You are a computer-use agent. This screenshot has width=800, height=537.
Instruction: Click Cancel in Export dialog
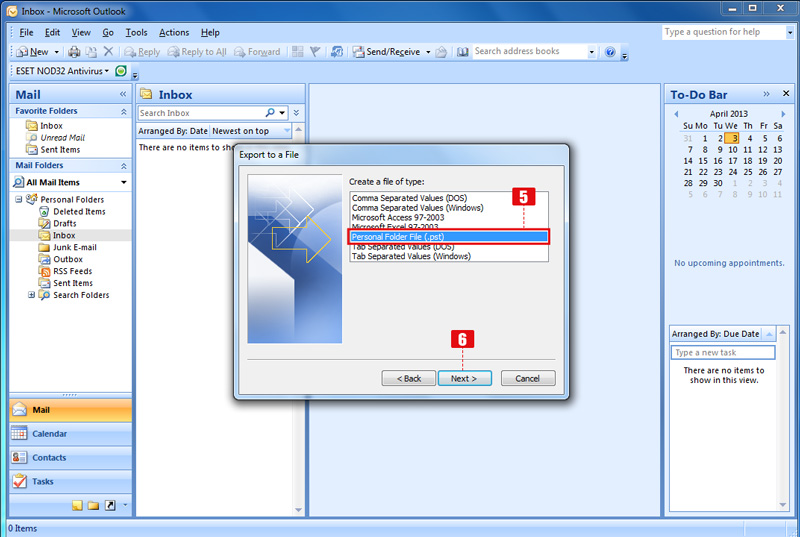pos(528,378)
